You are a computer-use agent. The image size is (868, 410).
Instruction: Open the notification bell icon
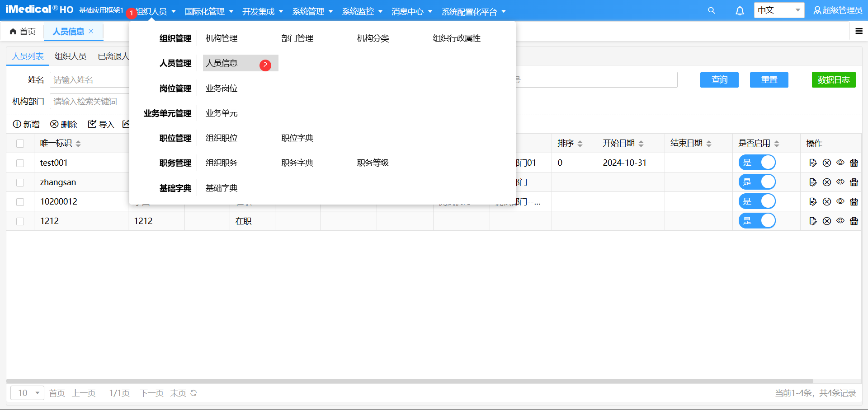pos(740,10)
